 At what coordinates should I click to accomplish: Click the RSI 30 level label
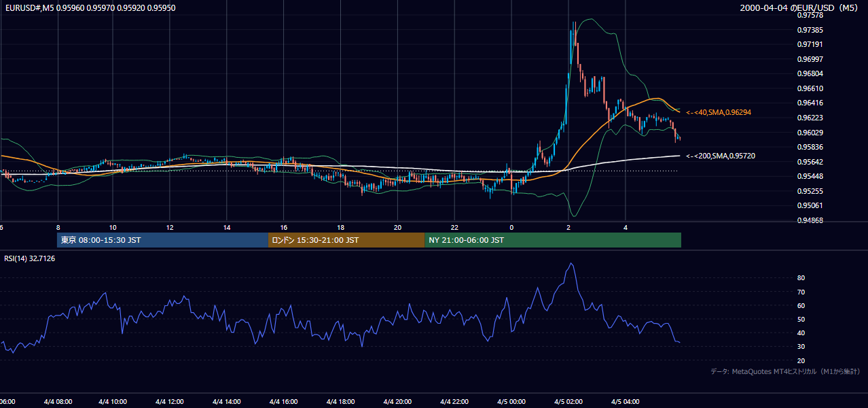point(801,347)
